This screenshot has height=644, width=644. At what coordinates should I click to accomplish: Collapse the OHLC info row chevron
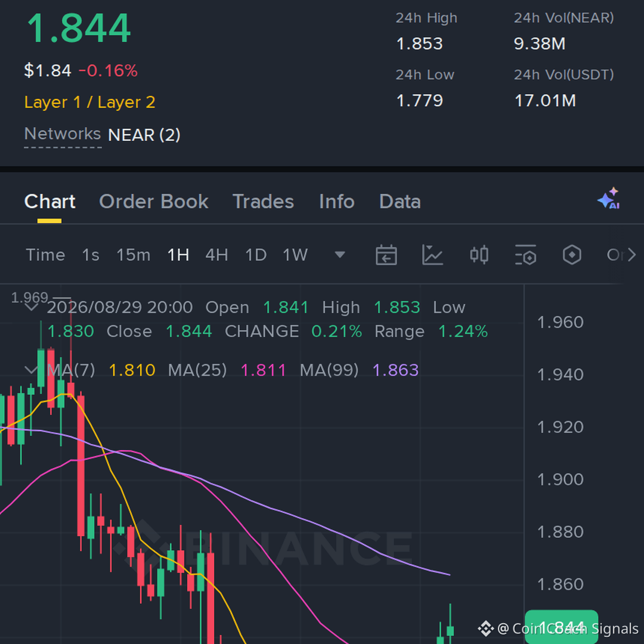(32, 307)
